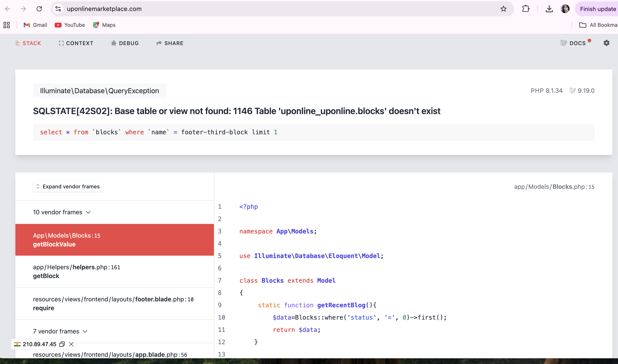Switch to the DEBUG tab
618x364 pixels.
(x=125, y=43)
